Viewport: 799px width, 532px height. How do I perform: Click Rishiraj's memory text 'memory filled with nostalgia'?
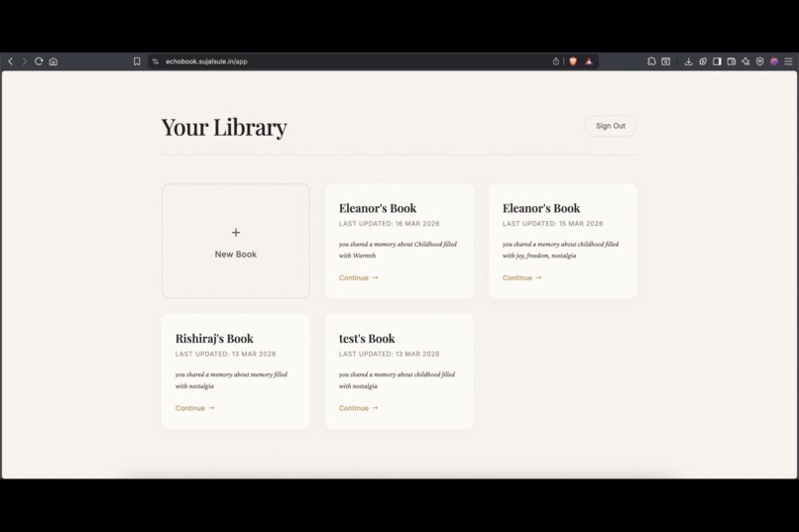coord(231,380)
